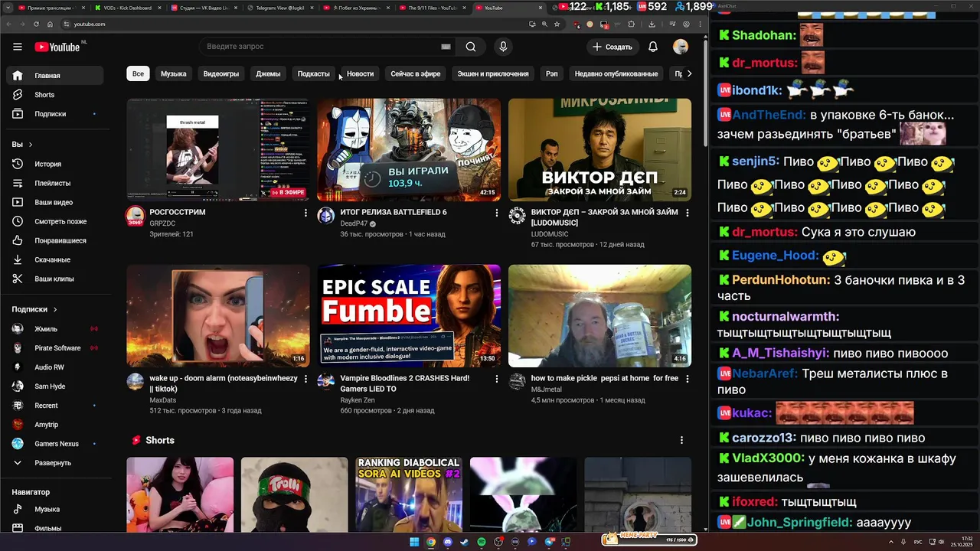Open Смотреть позже in the sidebar
980x551 pixels.
point(54,221)
